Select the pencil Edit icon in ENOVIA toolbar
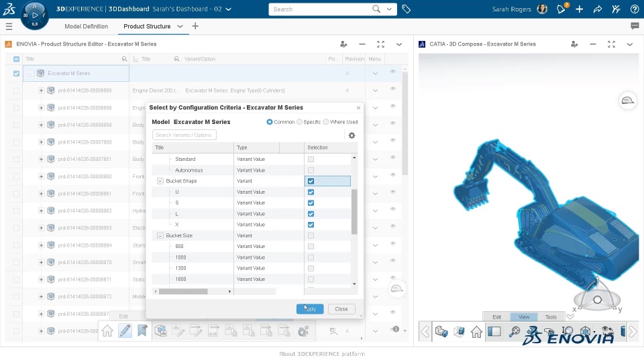Viewport: 644px width, 362px height. click(125, 330)
